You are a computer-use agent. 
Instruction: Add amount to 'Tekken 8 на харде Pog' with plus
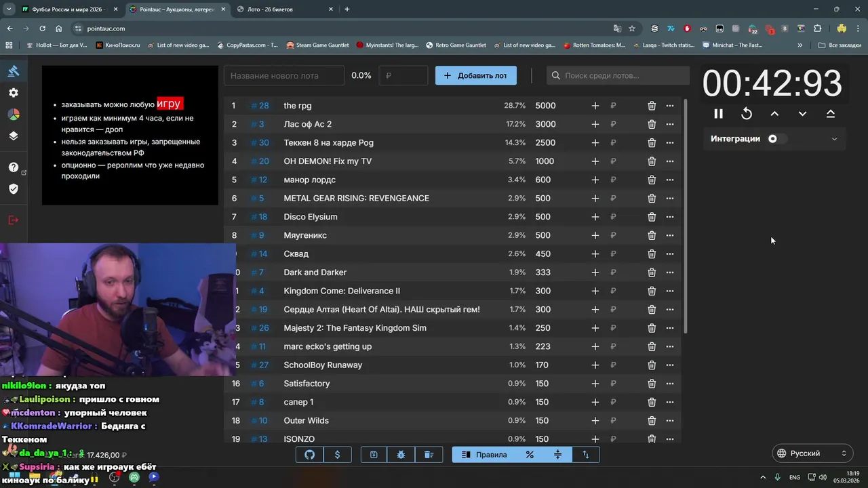click(x=595, y=143)
